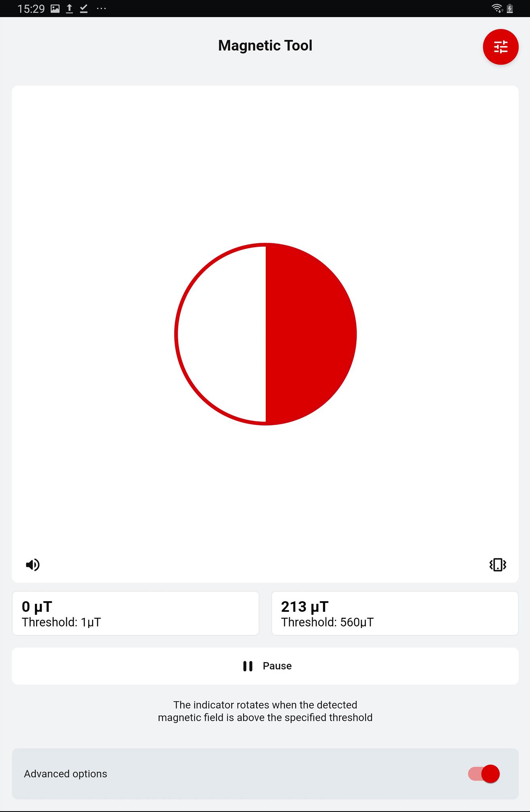Edit the Threshold: 560µT value
Viewport: 530px width, 812px height.
(x=327, y=622)
